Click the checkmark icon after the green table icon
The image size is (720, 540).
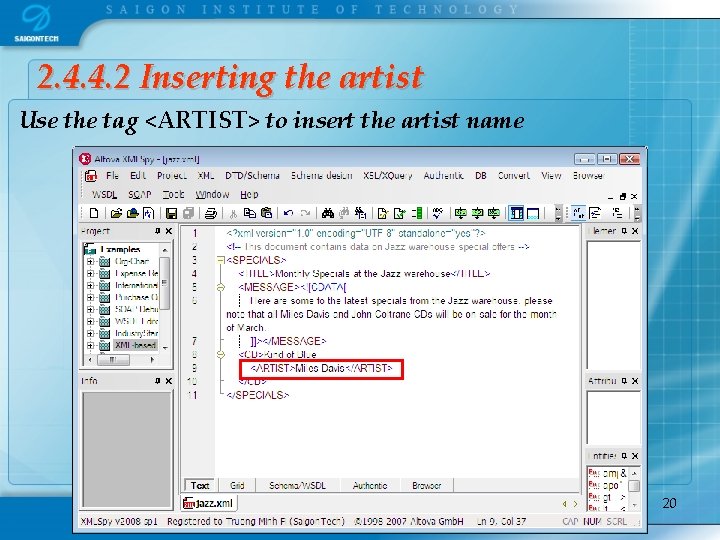pyautogui.click(x=438, y=213)
